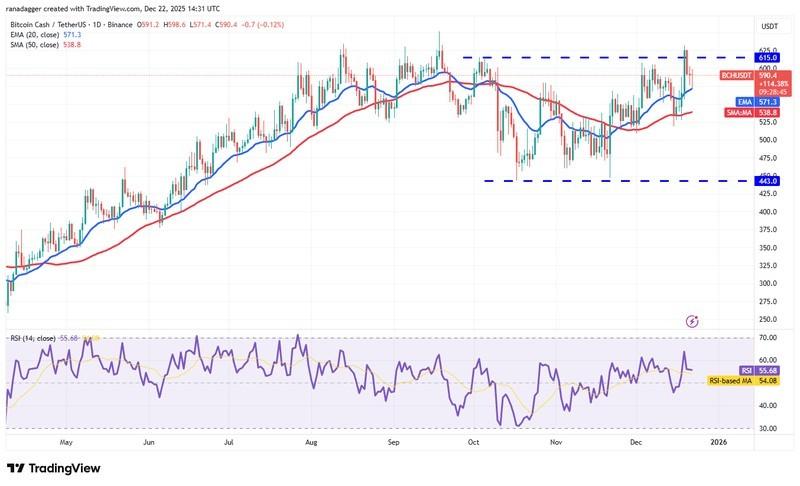Click the purple RSI value label

[x=741, y=370]
